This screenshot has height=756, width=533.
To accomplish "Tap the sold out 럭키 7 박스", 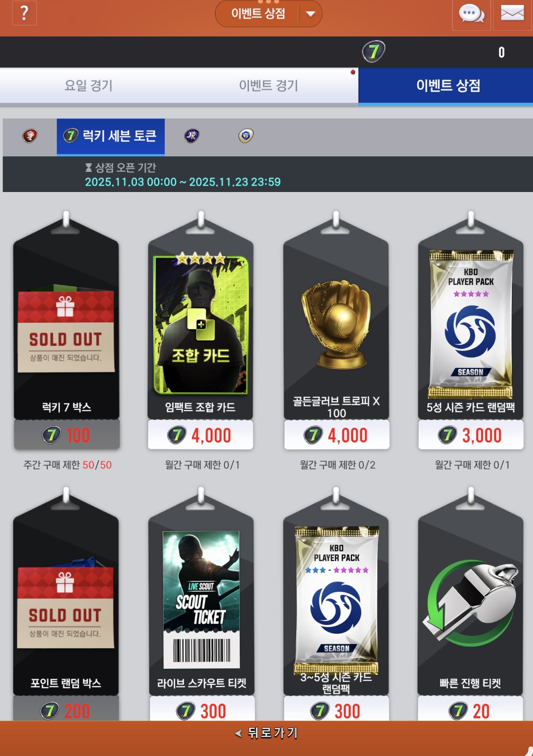I will coord(66,333).
